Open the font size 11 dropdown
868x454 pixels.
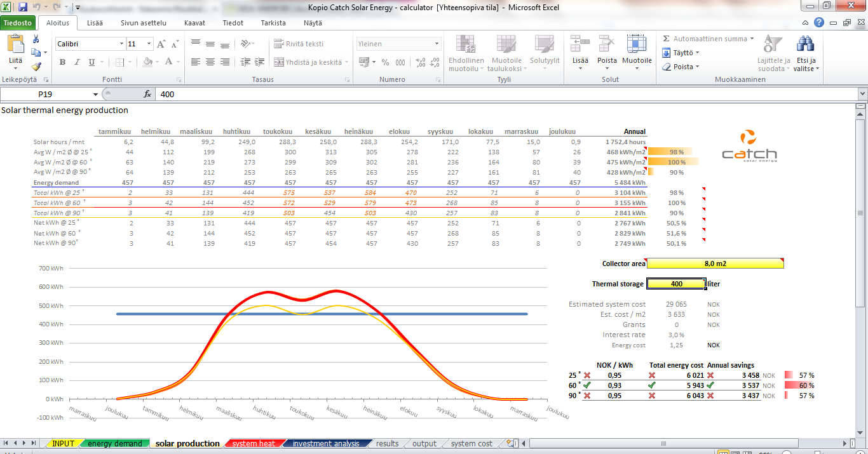click(149, 44)
